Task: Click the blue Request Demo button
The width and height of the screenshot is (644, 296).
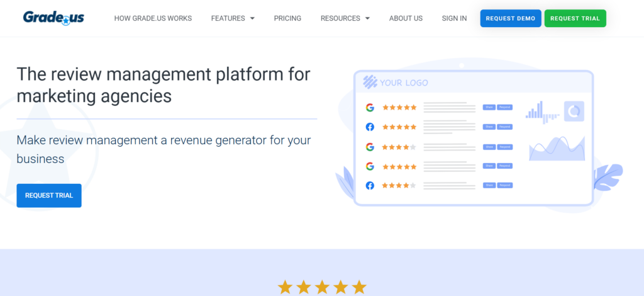Action: click(x=511, y=18)
